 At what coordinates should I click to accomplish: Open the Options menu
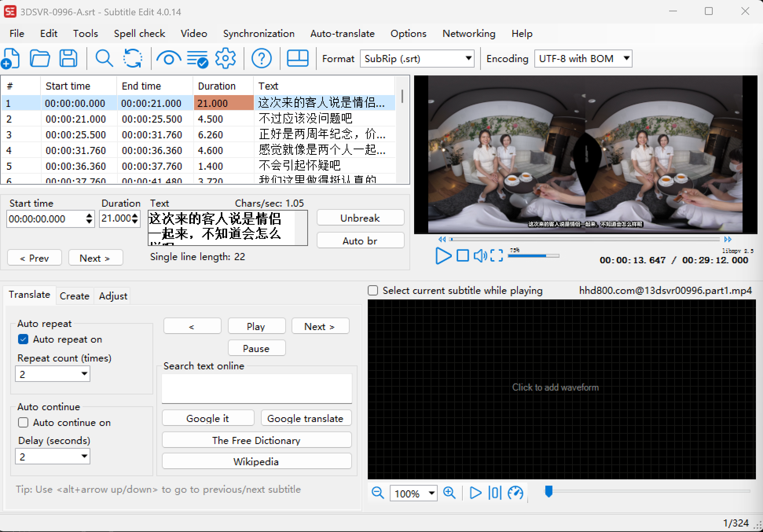click(409, 34)
